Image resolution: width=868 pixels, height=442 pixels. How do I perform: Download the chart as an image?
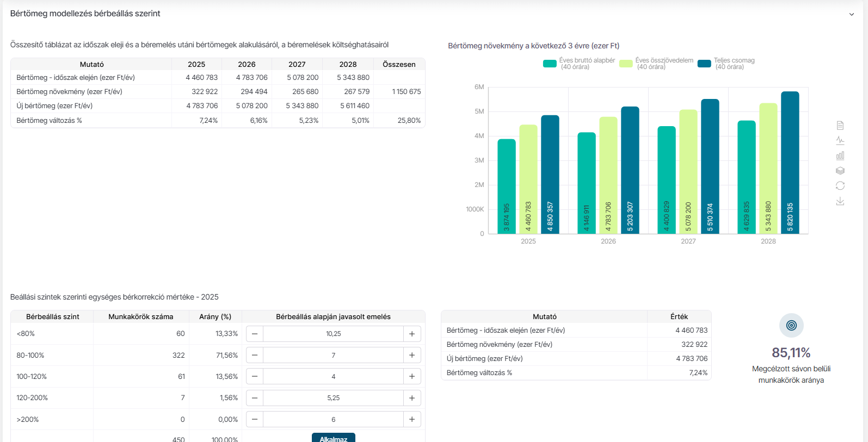[840, 201]
